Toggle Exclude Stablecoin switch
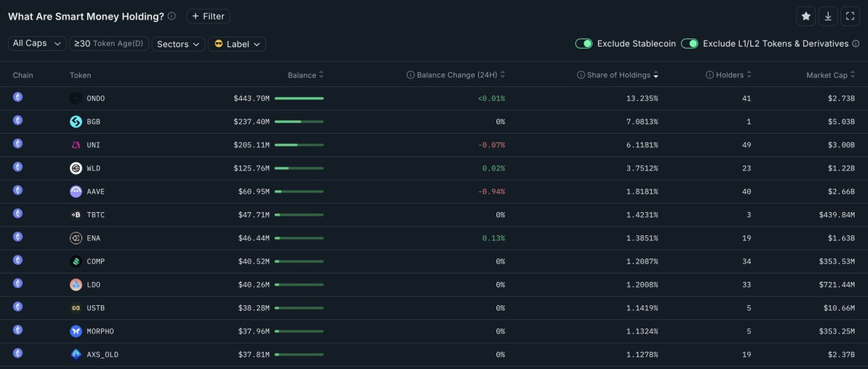The image size is (868, 369). pyautogui.click(x=584, y=43)
